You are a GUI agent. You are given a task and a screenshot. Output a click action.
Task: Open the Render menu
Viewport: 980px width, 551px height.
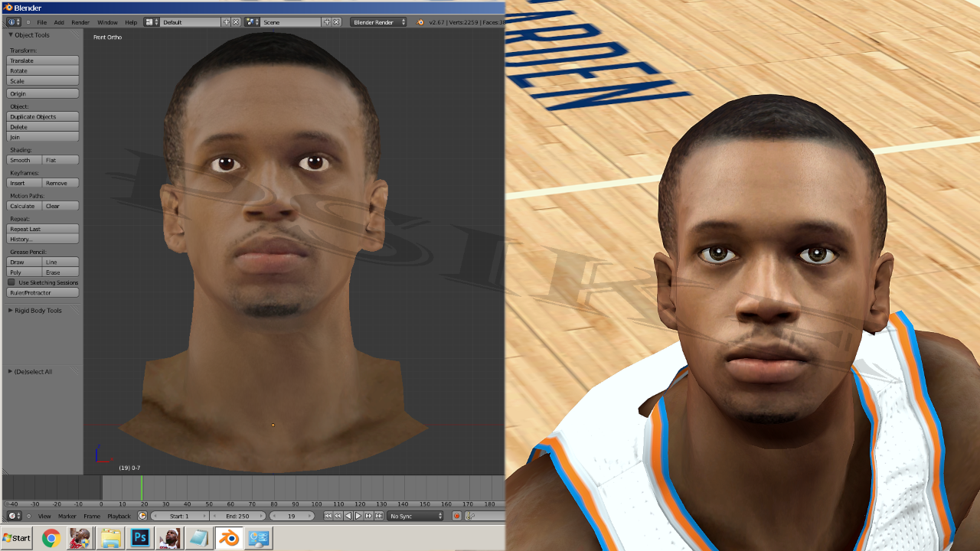coord(80,22)
